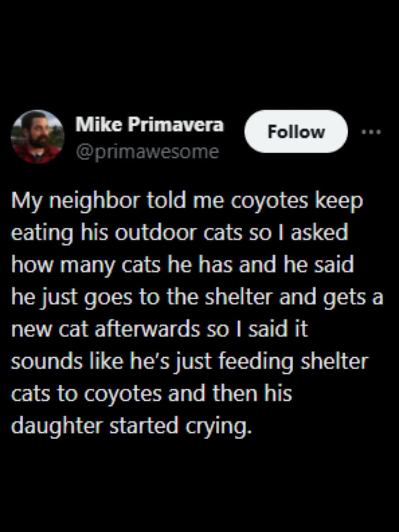Click the word "keep" in the tweet

[339, 201]
